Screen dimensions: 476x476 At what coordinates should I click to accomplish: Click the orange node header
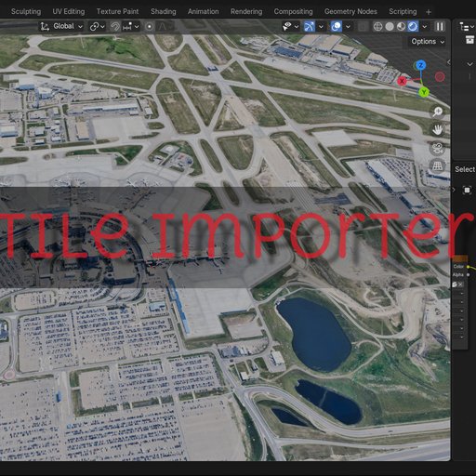[x=460, y=258]
